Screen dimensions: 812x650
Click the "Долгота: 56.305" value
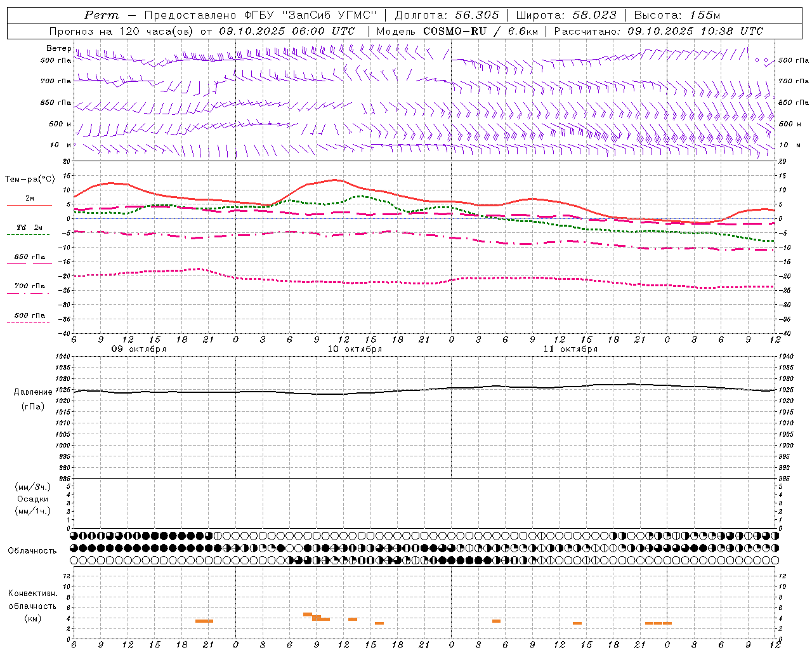coord(447,15)
